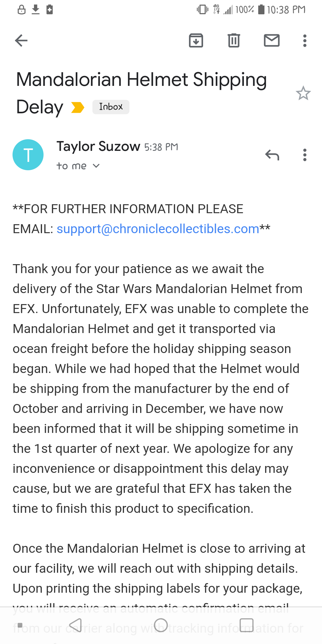Open support@chroniclecollectibles.com email link

pyautogui.click(x=158, y=229)
